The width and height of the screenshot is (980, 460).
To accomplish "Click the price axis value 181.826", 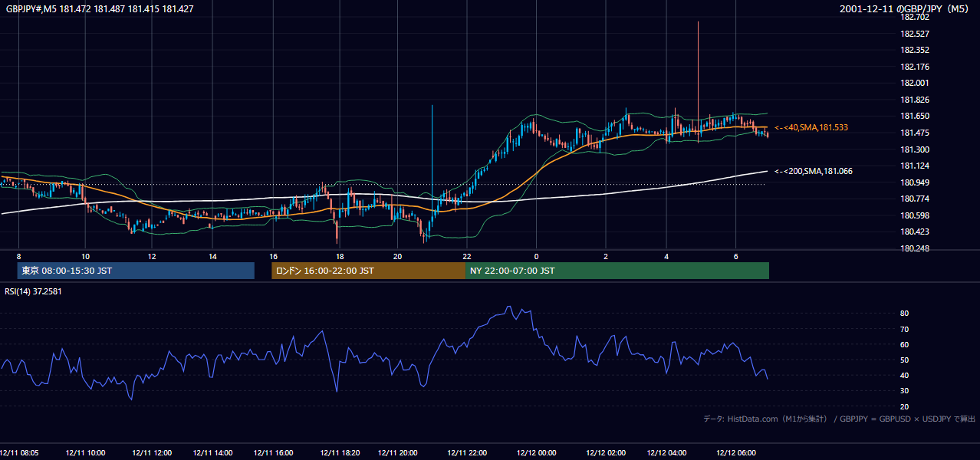I will 915,100.
